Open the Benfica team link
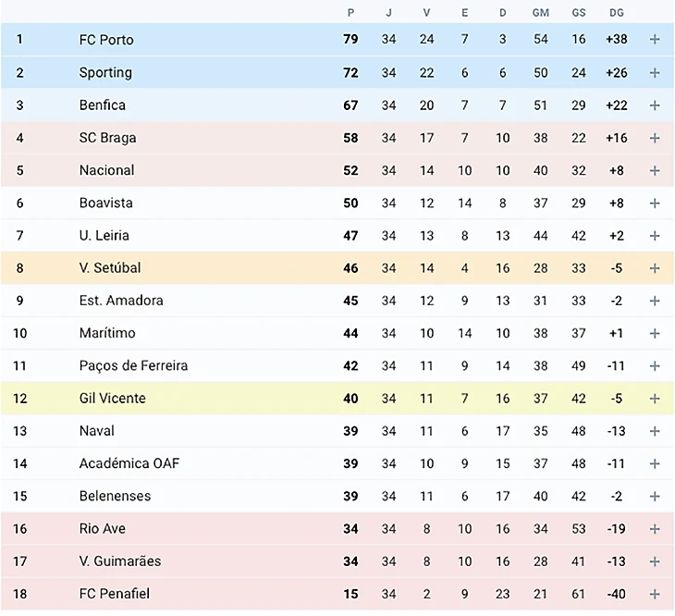Image resolution: width=675 pixels, height=616 pixels. 103,105
